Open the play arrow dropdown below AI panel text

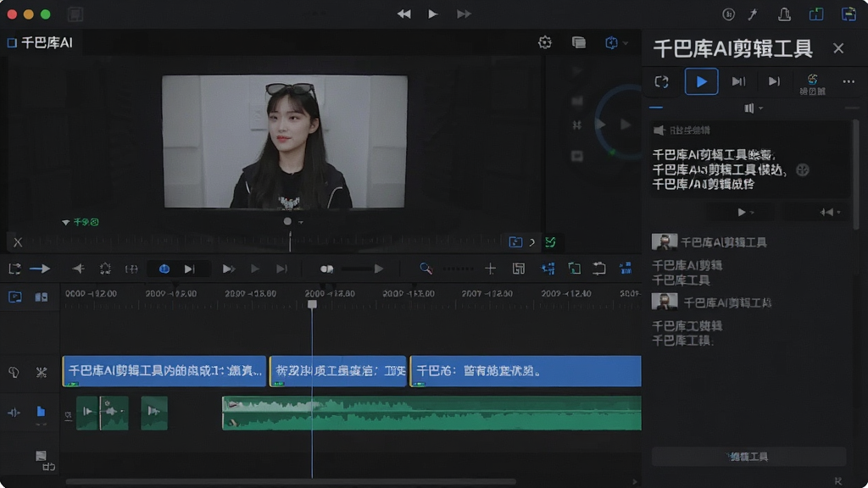[746, 212]
